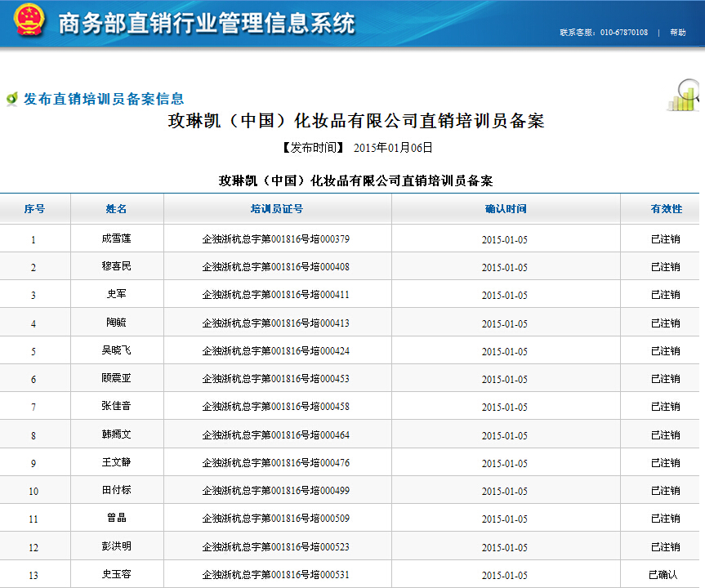Click the certificate number ending in 培000413
This screenshot has height=588, width=705.
click(275, 323)
